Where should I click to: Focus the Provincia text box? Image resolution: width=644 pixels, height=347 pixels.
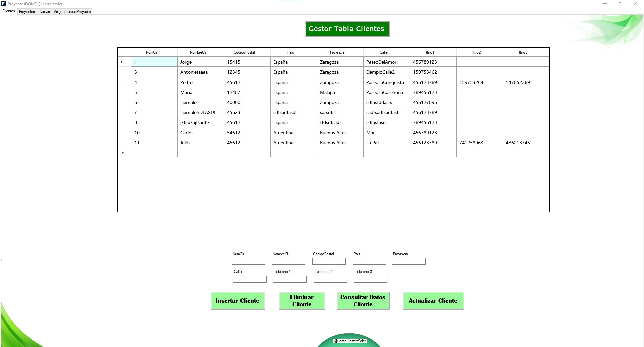click(x=409, y=261)
